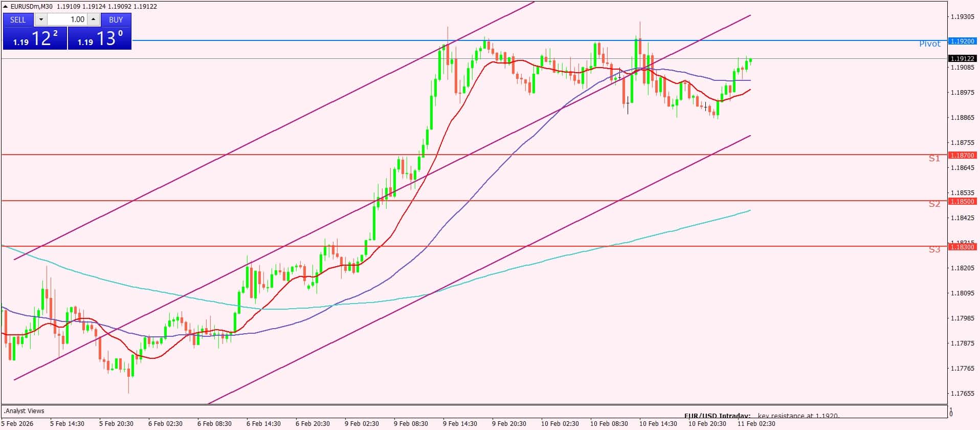
Task: Click the BUY button
Action: coord(116,19)
